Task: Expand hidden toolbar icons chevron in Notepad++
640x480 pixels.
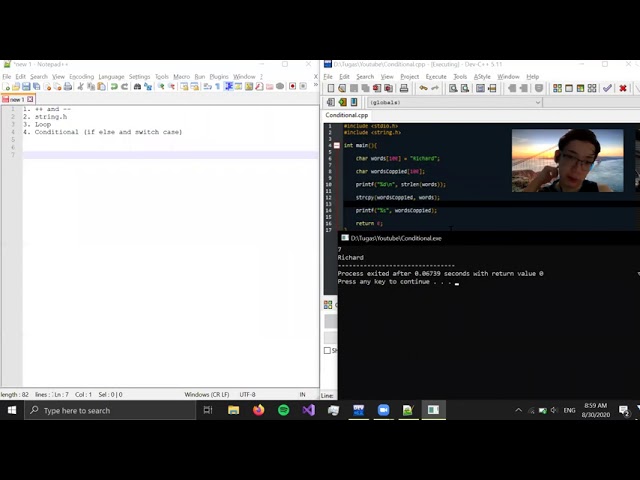Action: [x=316, y=85]
